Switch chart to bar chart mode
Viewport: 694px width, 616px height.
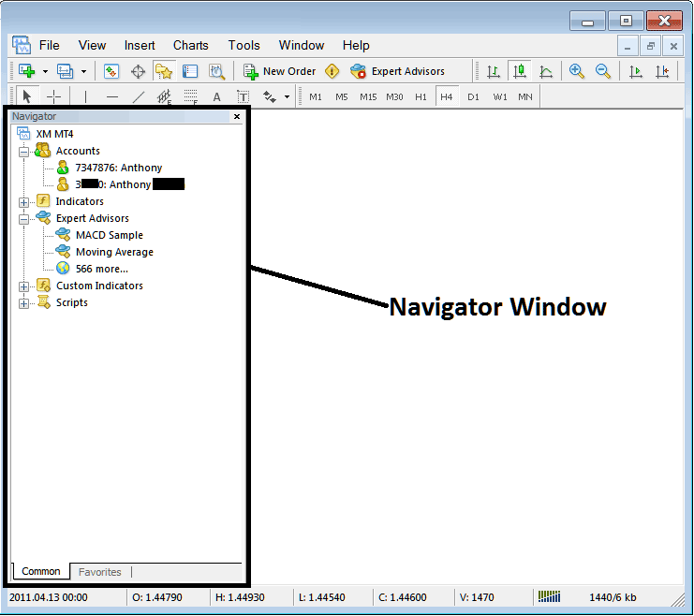493,71
